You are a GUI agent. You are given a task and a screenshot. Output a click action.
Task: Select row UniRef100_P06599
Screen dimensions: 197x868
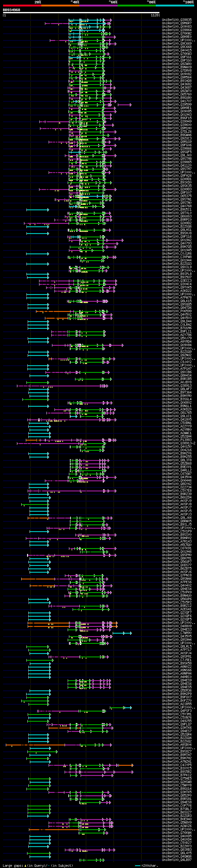point(177,311)
